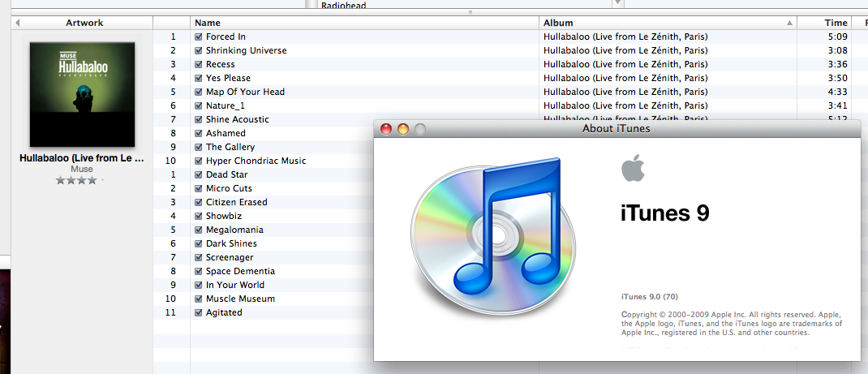Image resolution: width=868 pixels, height=374 pixels.
Task: Disable the Yes Please track checkbox
Action: (x=199, y=78)
